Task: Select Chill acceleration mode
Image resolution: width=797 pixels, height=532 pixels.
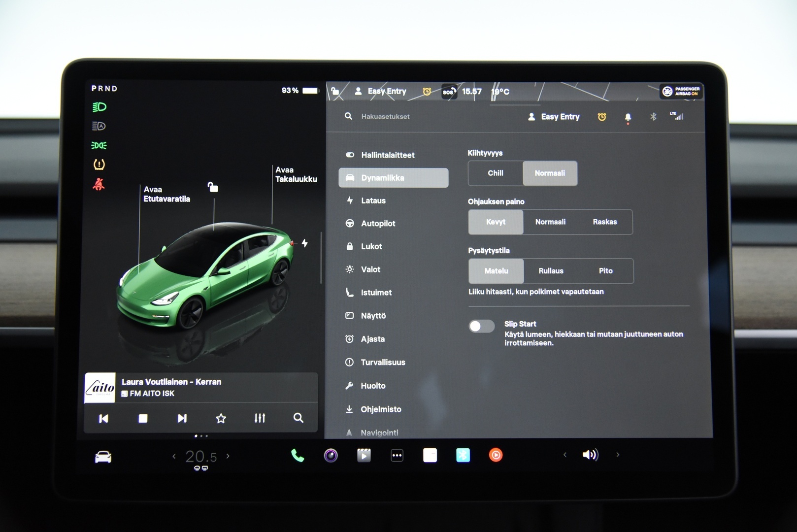Action: pos(495,173)
